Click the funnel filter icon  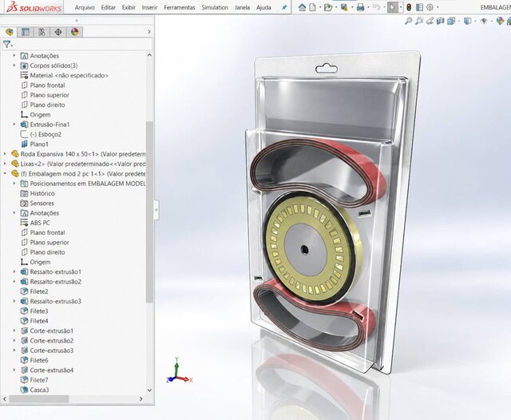[6, 44]
